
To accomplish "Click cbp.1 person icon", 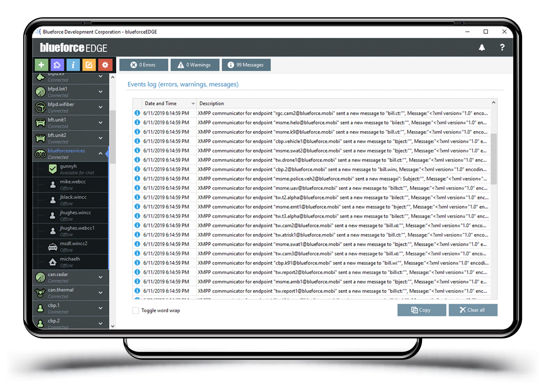I will click(x=40, y=308).
